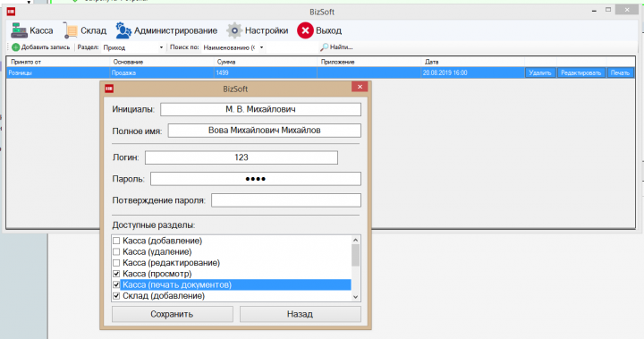
Task: Click Печать in the Розницы row
Action: point(620,72)
